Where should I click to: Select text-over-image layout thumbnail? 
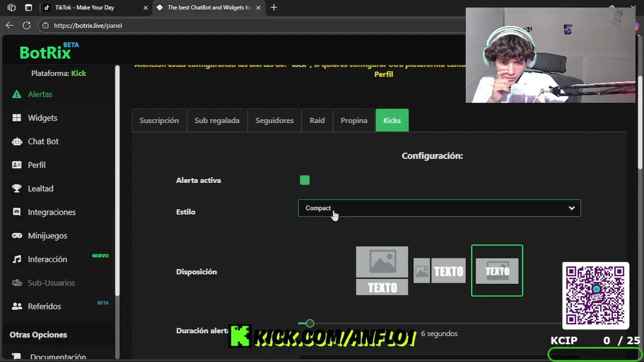pyautogui.click(x=497, y=270)
